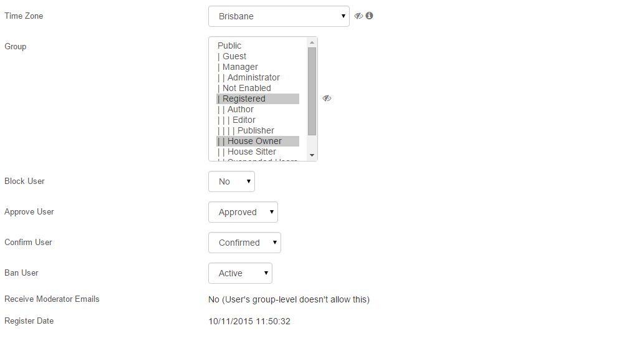The image size is (644, 338).
Task: Open the Block User dropdown
Action: tap(232, 181)
